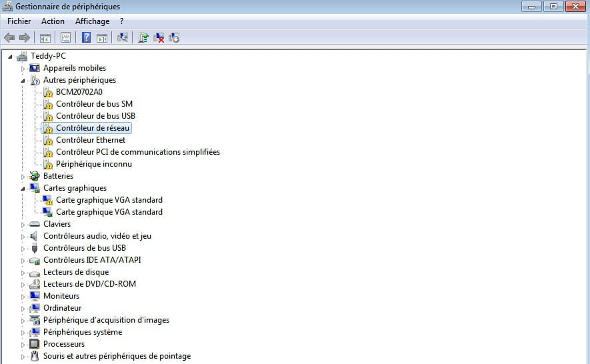Image resolution: width=590 pixels, height=364 pixels.
Task: Click the Lecteurs de DVD/CD-ROM disc icon
Action: pos(34,284)
